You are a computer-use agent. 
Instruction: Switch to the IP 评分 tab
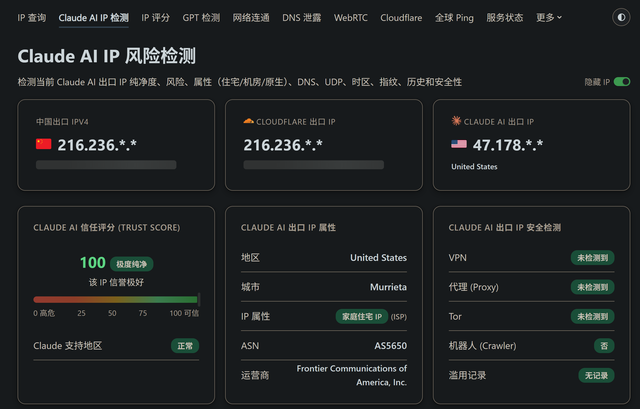tap(156, 18)
